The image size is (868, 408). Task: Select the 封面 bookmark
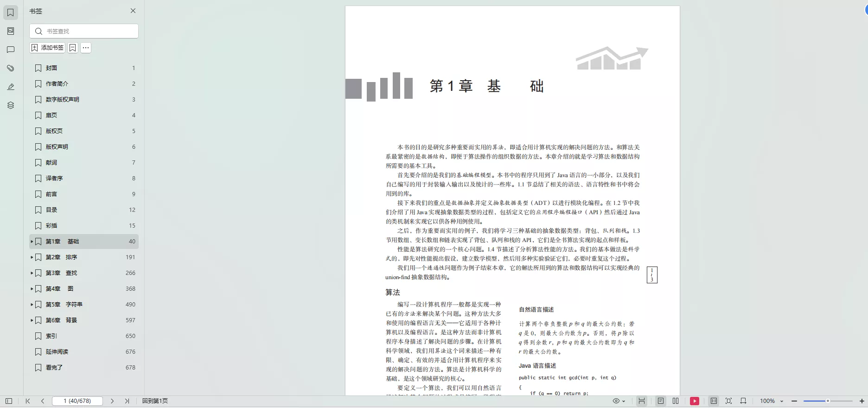84,68
